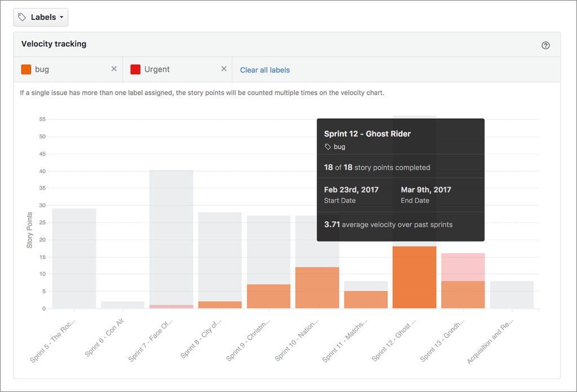Viewport: 577px width, 392px height.
Task: Open the velocity tracking help icon
Action: (x=545, y=45)
